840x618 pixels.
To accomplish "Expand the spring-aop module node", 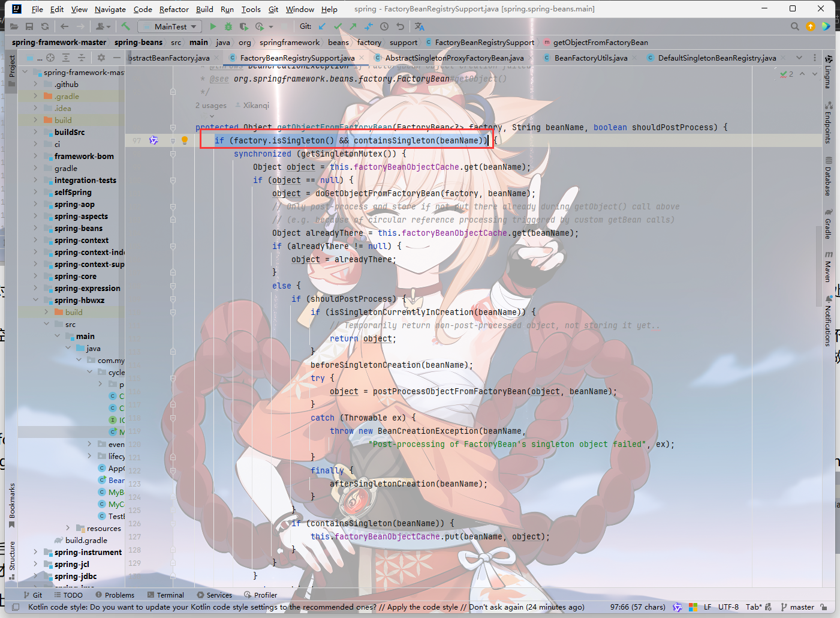I will [35, 204].
